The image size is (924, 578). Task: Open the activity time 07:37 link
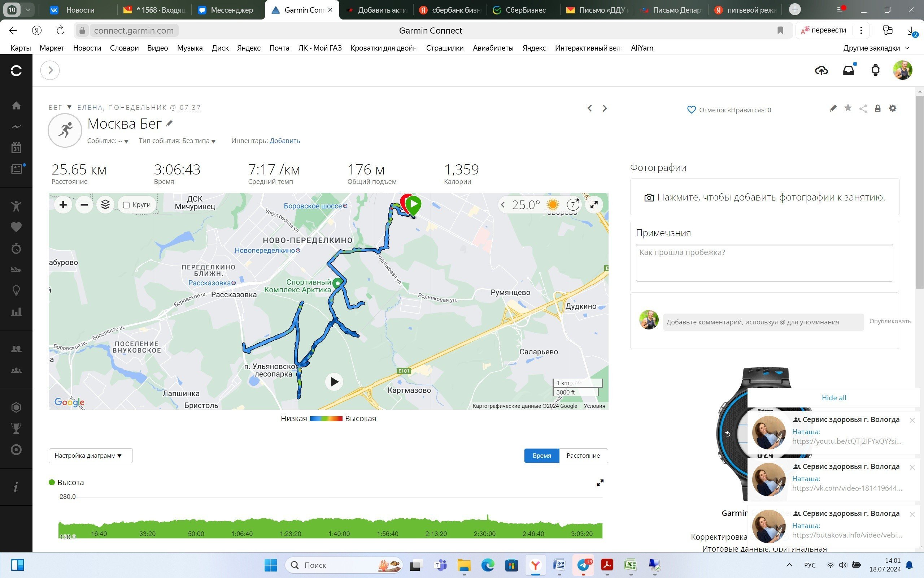click(x=190, y=108)
